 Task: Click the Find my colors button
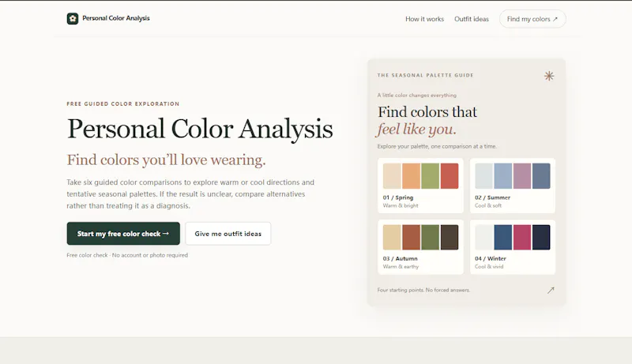pos(532,19)
